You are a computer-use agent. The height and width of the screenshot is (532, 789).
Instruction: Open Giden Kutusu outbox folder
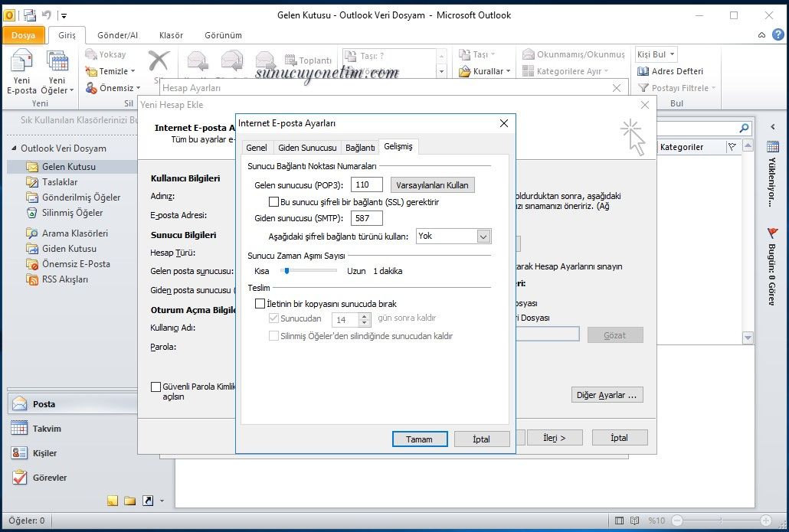69,249
